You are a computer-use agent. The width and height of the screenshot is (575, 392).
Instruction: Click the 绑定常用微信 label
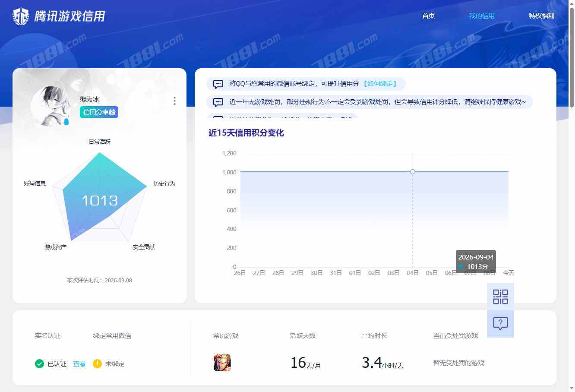(x=112, y=335)
